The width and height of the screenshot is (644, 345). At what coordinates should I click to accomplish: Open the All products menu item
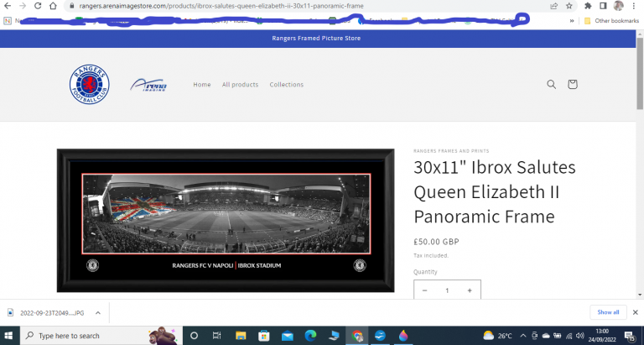point(241,84)
